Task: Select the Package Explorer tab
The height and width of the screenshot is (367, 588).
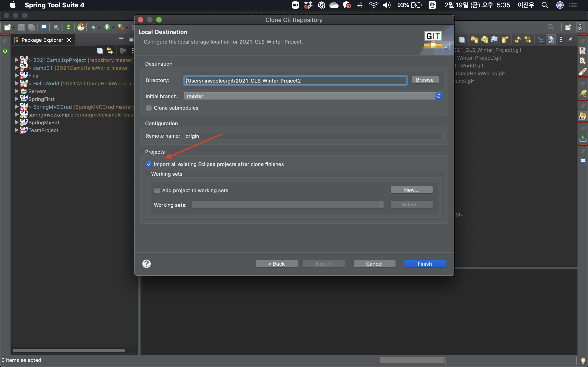Action: (x=42, y=40)
